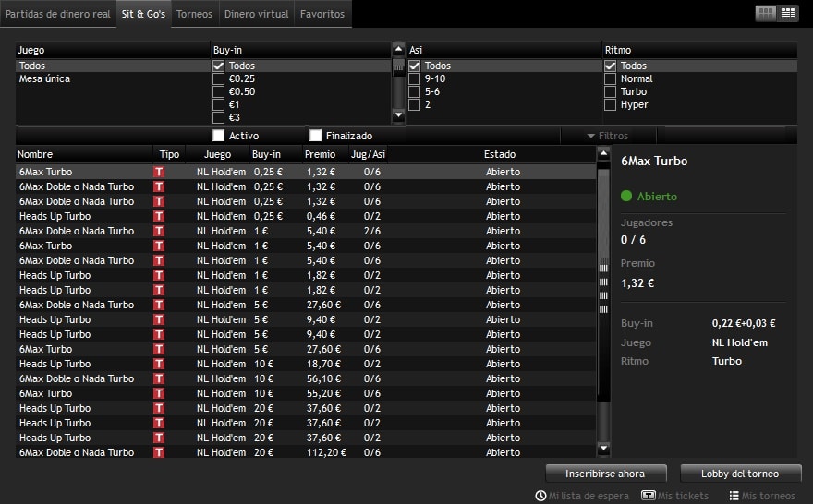Click turbo T icon of Heads Up 0,25 € row
Screen dimensions: 813x504
point(159,216)
